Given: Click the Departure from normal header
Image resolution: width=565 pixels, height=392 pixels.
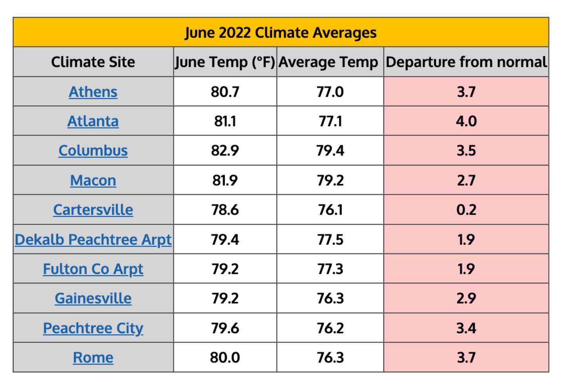Looking at the screenshot, I should coord(466,62).
